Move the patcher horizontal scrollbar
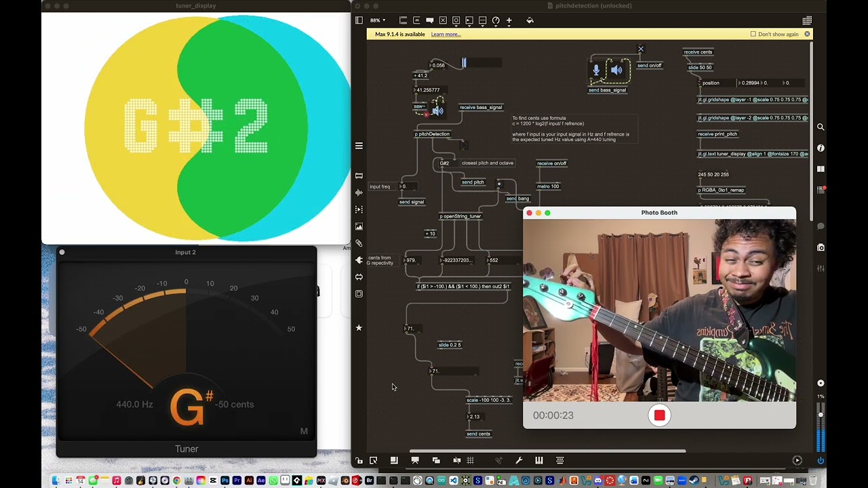 click(x=547, y=451)
